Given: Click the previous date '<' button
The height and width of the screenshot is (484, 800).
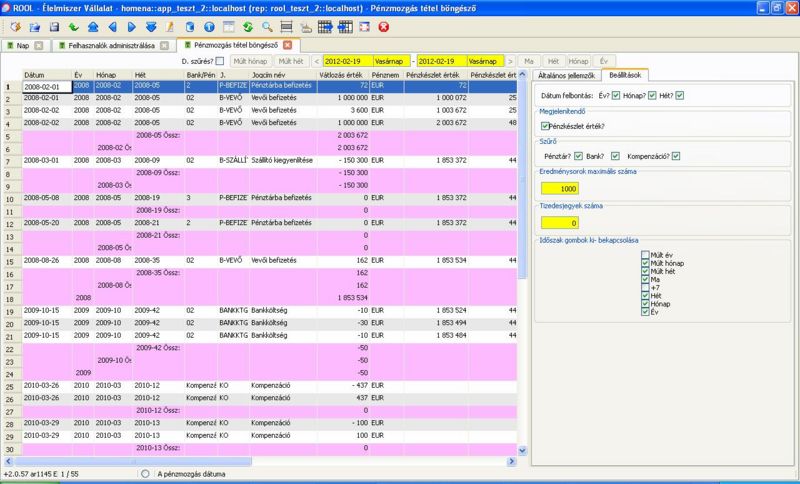Looking at the screenshot, I should (316, 61).
